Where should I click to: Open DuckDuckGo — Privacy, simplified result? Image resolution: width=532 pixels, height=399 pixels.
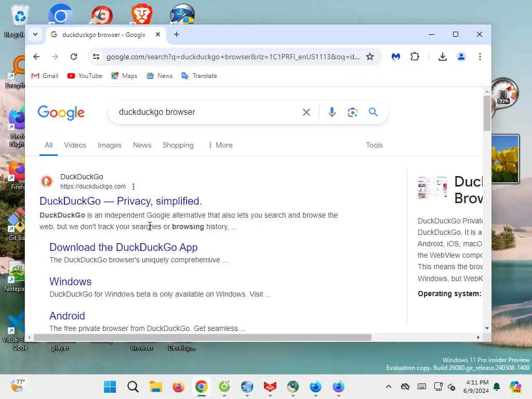click(x=121, y=201)
